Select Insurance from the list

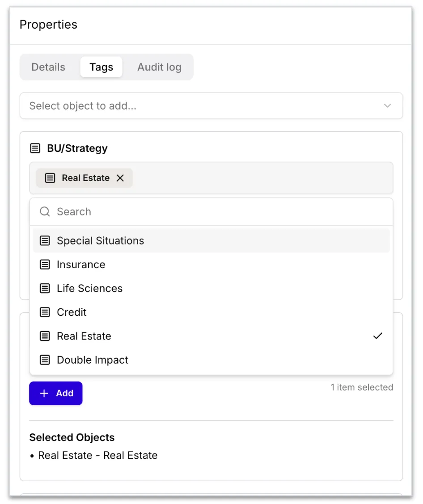[x=211, y=264]
